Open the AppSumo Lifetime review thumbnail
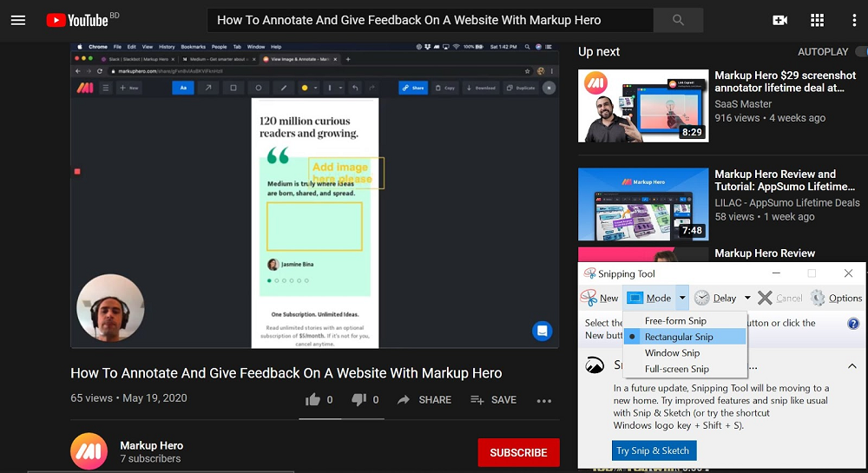Screen dimensions: 868x473 point(643,204)
